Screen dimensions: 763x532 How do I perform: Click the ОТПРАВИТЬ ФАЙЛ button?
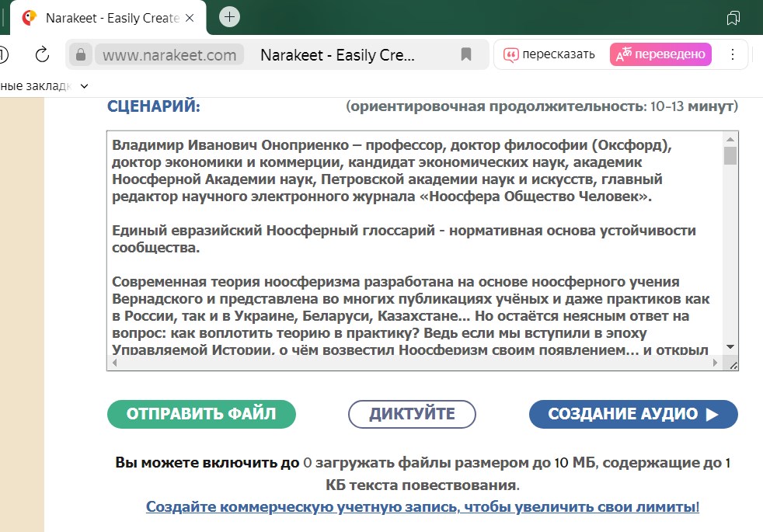(201, 414)
